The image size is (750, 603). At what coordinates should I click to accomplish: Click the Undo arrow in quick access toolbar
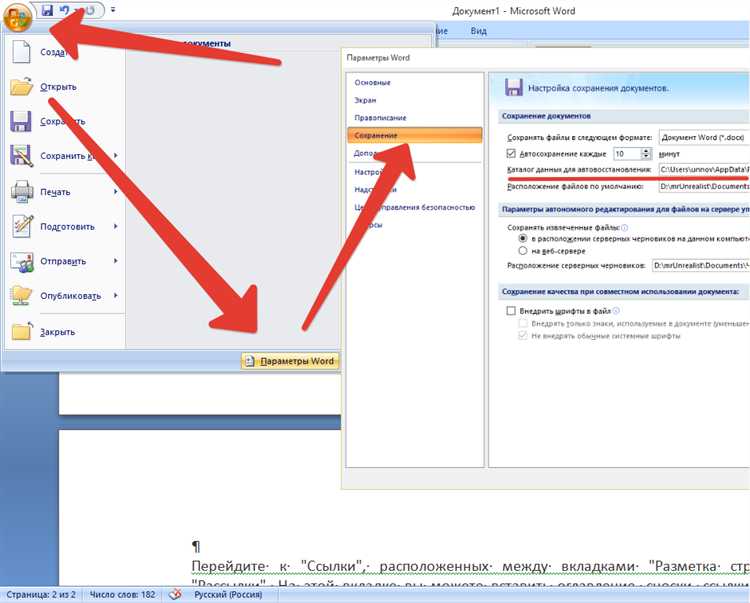64,10
